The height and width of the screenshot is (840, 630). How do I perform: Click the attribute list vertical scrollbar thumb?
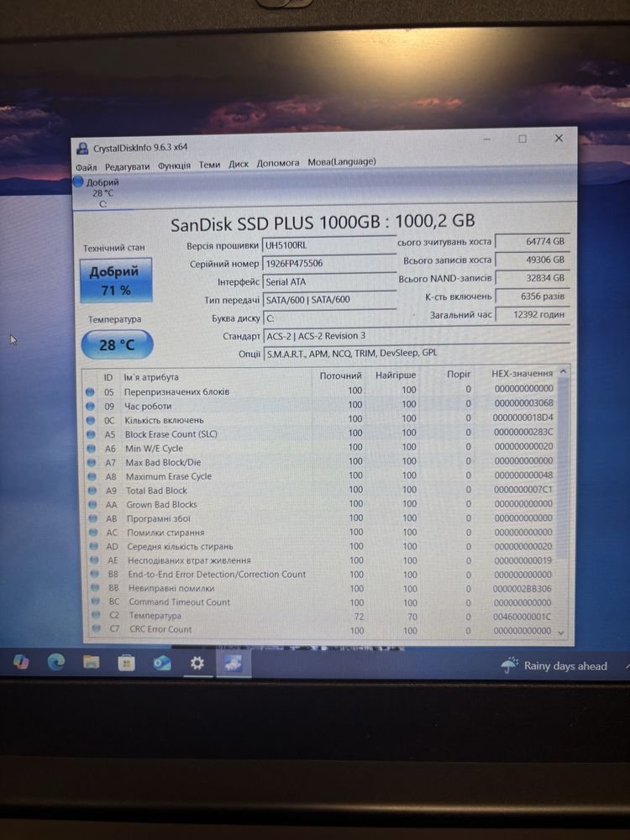(561, 469)
